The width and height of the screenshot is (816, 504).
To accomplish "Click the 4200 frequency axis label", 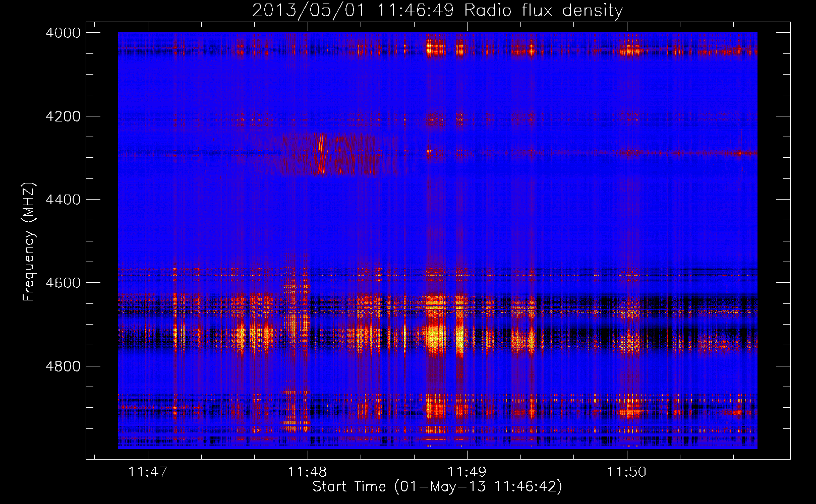I will (x=63, y=116).
